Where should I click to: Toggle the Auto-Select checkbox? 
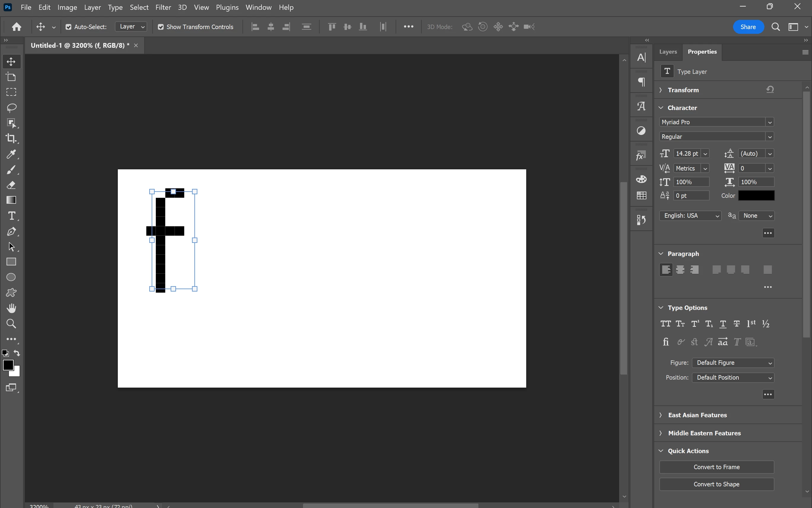69,27
